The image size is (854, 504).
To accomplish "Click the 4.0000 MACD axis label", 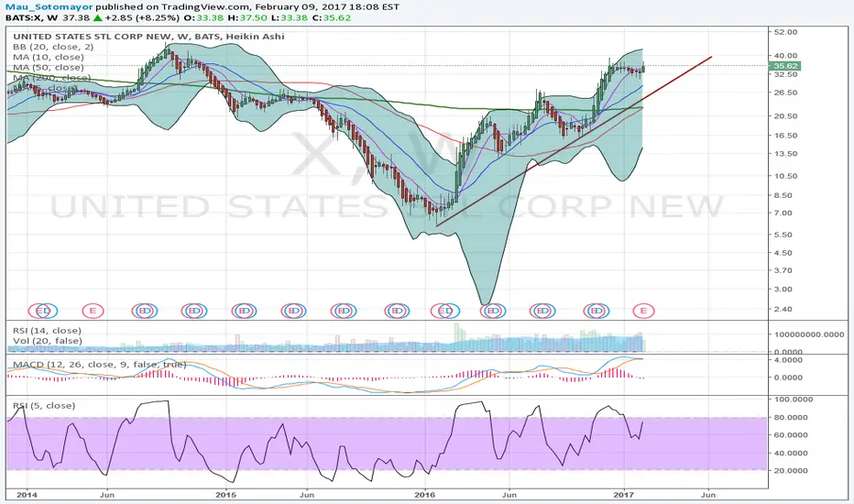I will [x=787, y=360].
